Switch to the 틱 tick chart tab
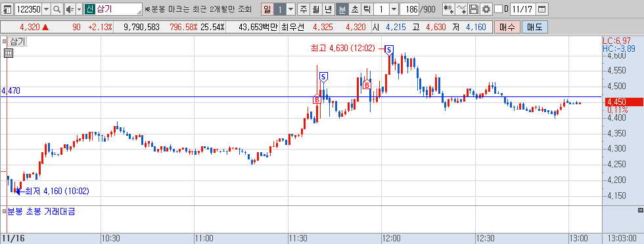Viewport: 644px width, 244px height. [x=367, y=9]
